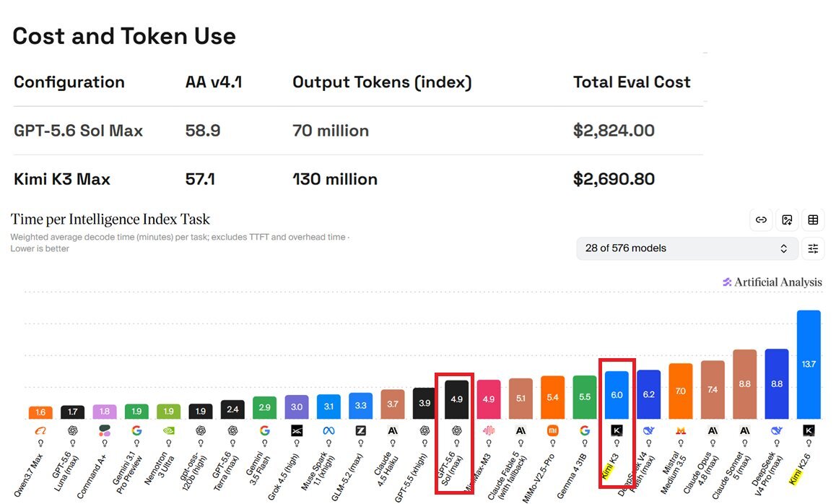Click the Mistral Medium 3.5 orange bar
Image resolution: width=836 pixels, height=504 pixels.
pos(680,391)
